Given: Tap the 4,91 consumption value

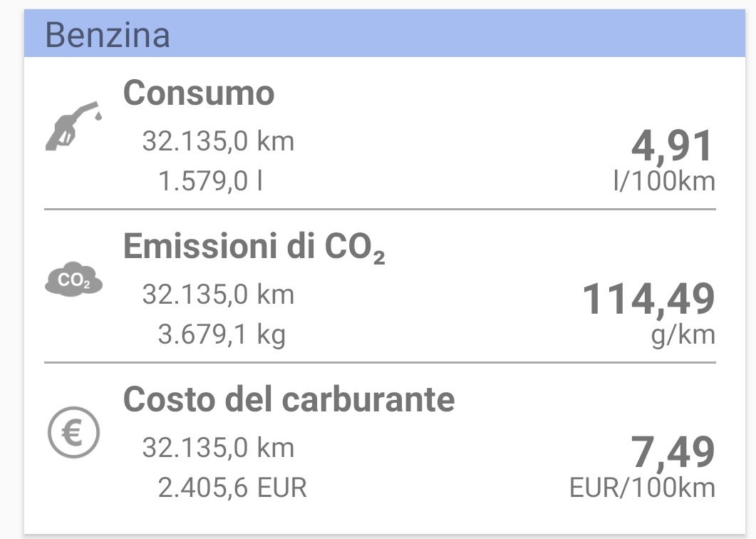Looking at the screenshot, I should (x=672, y=145).
